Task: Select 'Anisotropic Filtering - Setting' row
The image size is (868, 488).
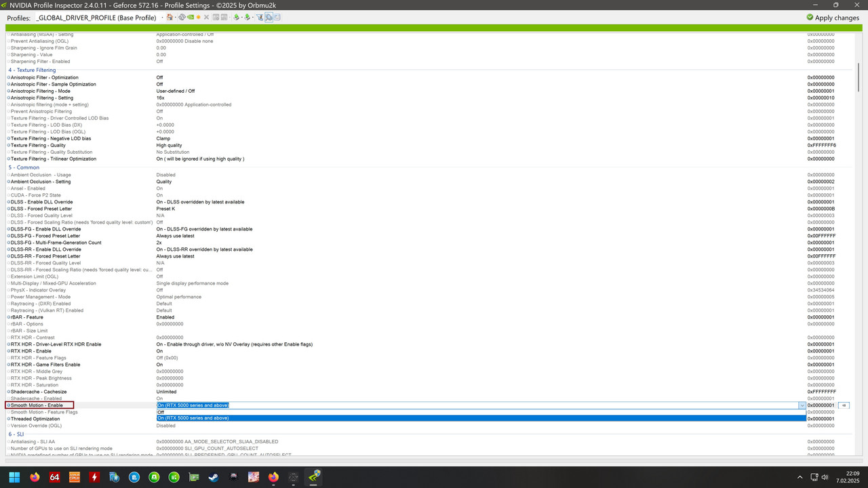Action: (x=430, y=98)
